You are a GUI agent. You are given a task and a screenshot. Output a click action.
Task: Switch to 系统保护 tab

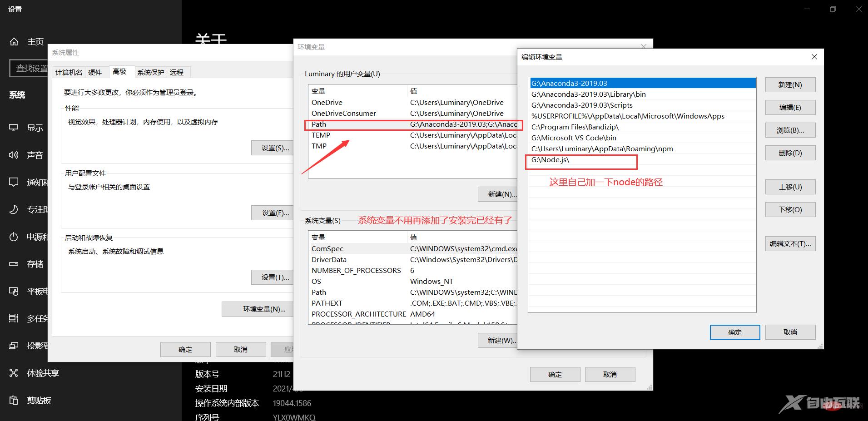151,72
